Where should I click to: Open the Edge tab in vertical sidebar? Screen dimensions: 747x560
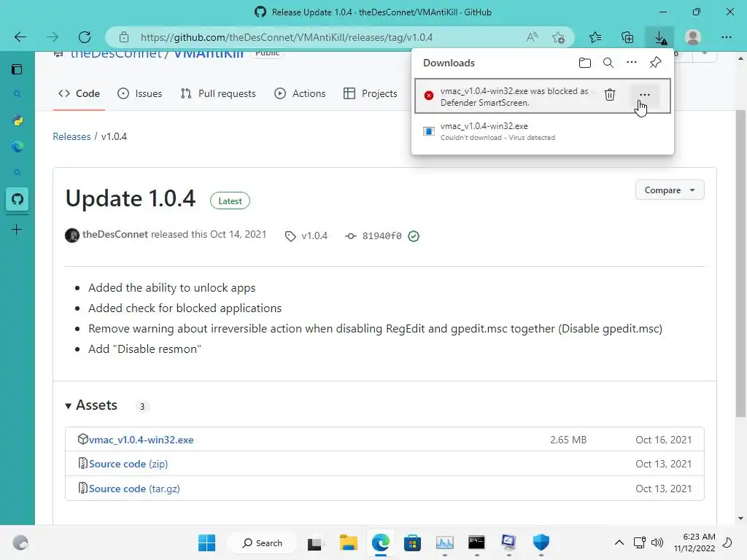[18, 147]
